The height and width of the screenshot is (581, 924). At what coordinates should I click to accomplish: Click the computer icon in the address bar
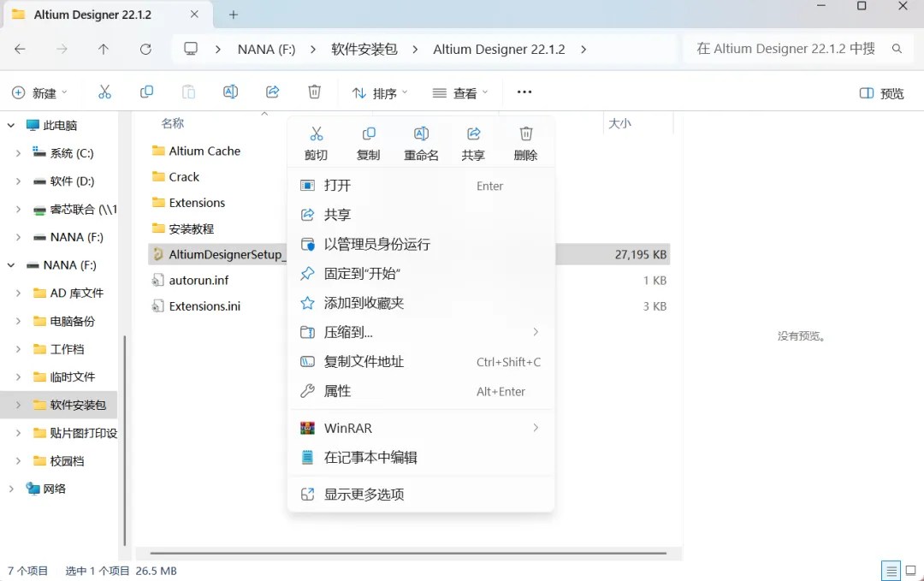pyautogui.click(x=190, y=49)
